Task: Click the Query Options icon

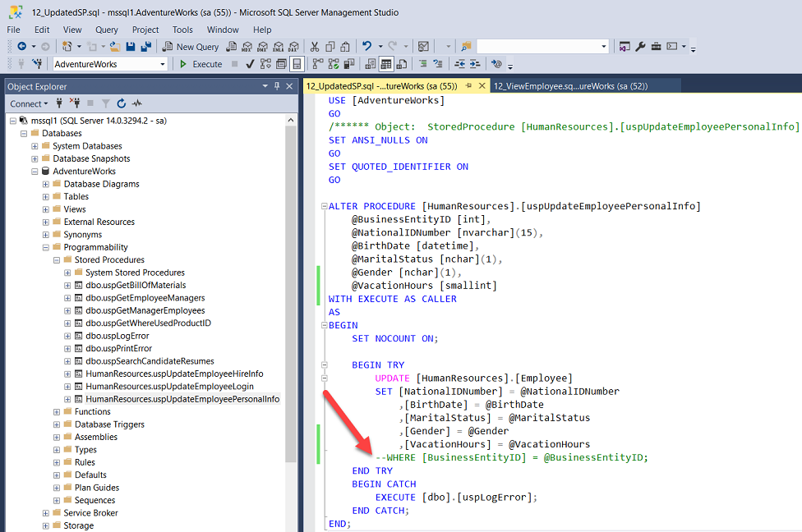Action: coord(281,64)
